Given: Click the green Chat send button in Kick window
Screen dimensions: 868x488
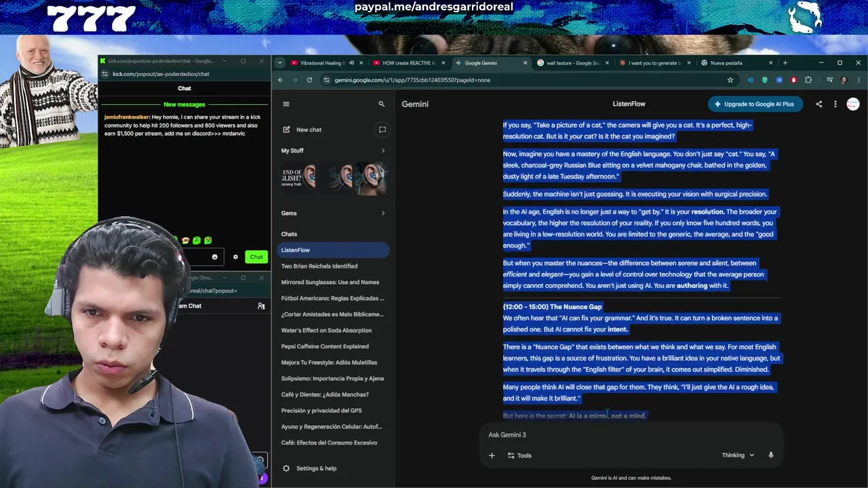Looking at the screenshot, I should [256, 257].
